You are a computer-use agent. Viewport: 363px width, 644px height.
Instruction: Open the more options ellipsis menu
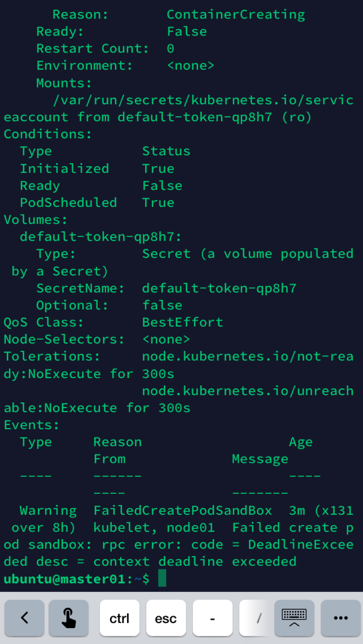(340, 618)
